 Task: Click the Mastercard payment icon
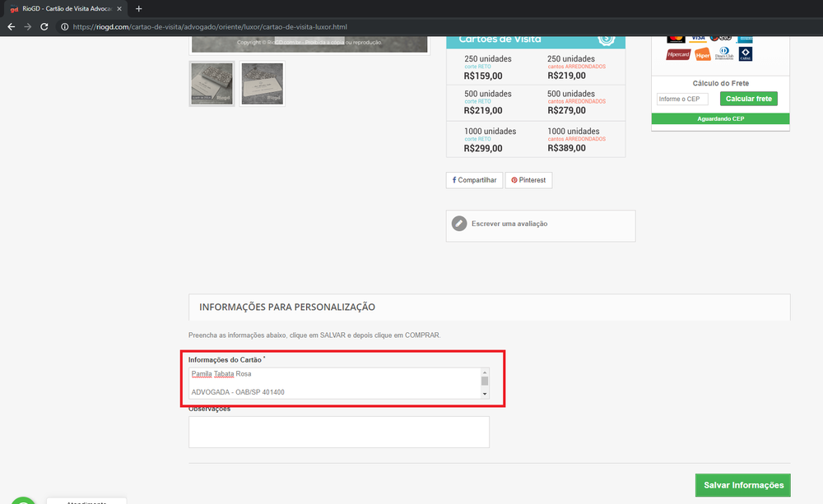click(676, 39)
